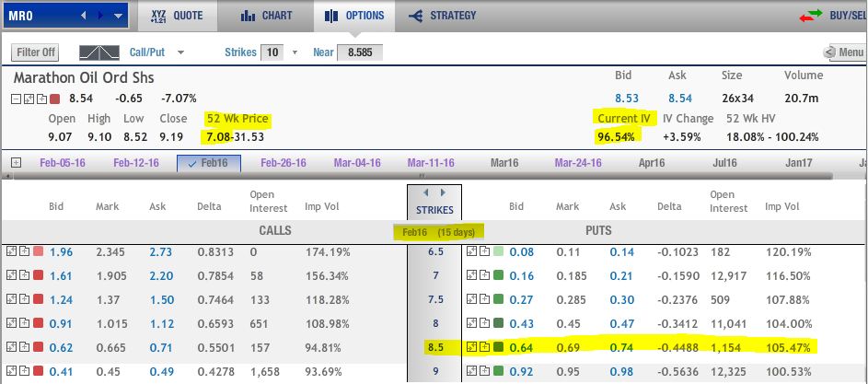Click the previous symbol arrow beside MRO
Viewport: 868px width, 384px height.
coord(86,16)
